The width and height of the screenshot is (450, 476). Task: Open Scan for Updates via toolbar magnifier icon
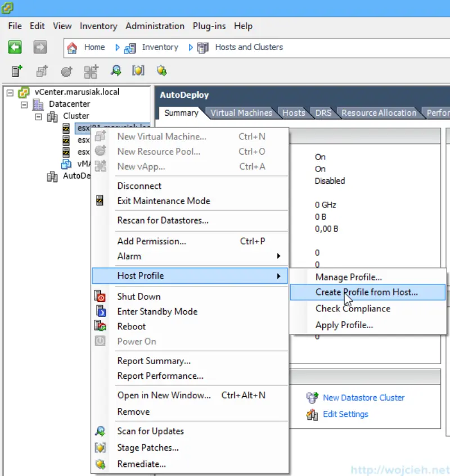pyautogui.click(x=116, y=71)
